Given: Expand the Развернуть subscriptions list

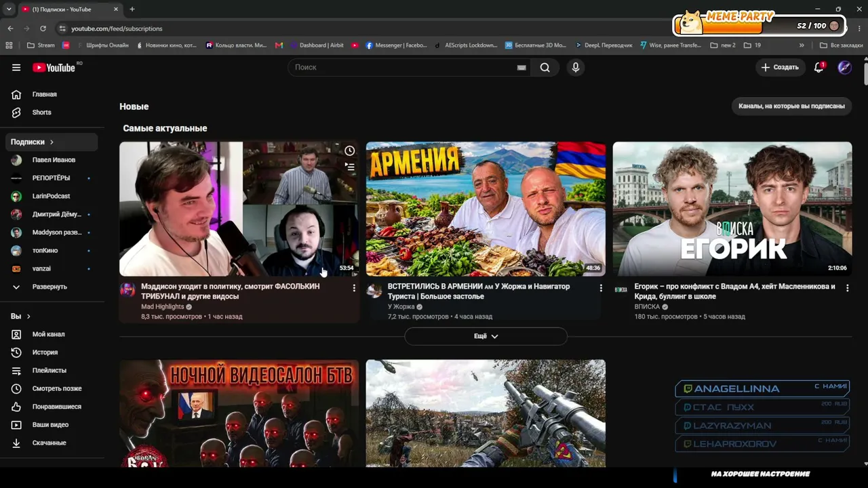Looking at the screenshot, I should click(49, 287).
